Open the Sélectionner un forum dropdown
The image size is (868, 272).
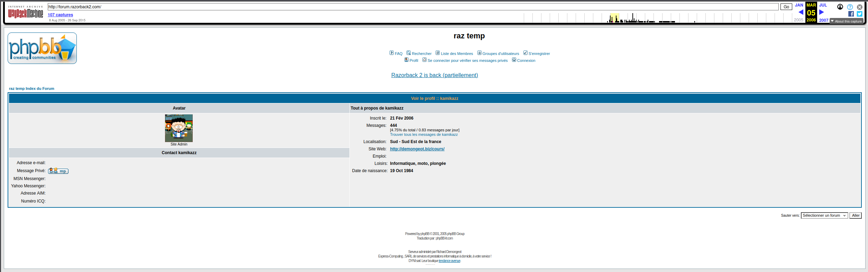point(824,215)
